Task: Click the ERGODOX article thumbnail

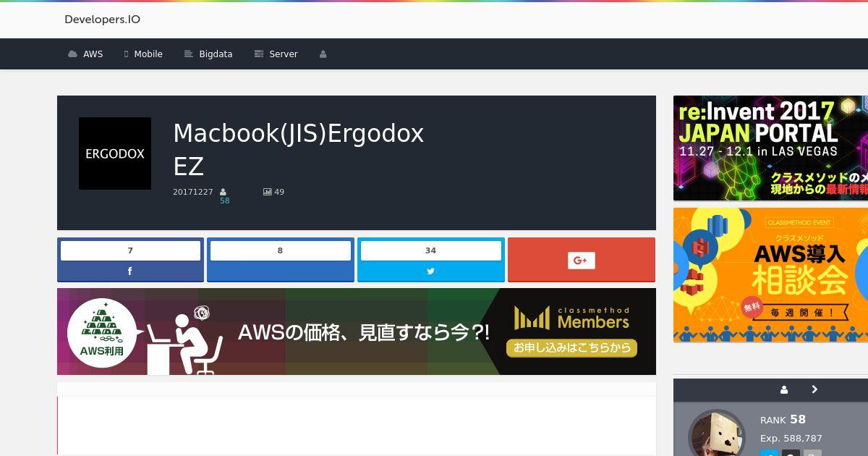Action: click(x=115, y=153)
